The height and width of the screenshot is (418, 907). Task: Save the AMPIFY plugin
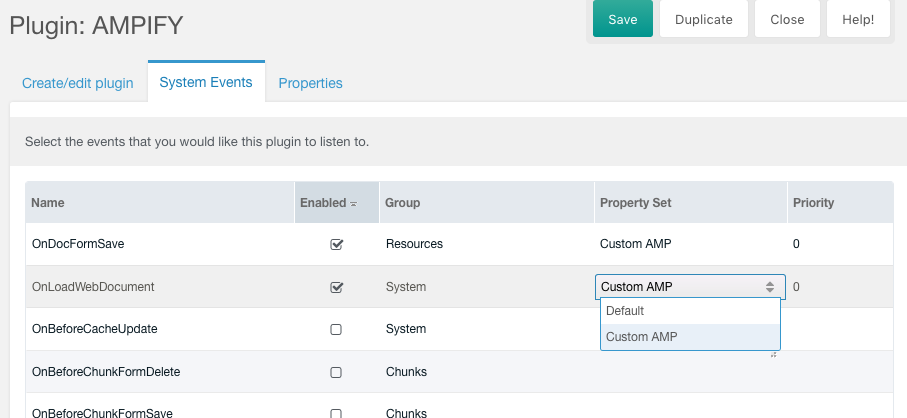pos(622,19)
